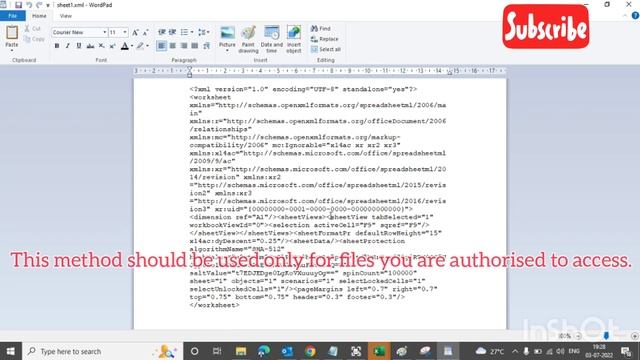Toggle Italic formatting
The height and width of the screenshot is (360, 640).
[68, 46]
